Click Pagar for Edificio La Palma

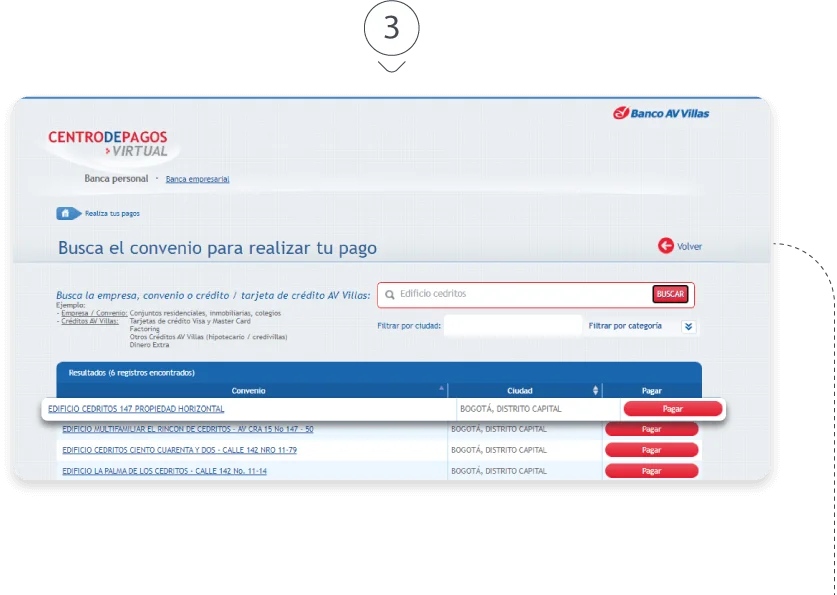tap(651, 471)
